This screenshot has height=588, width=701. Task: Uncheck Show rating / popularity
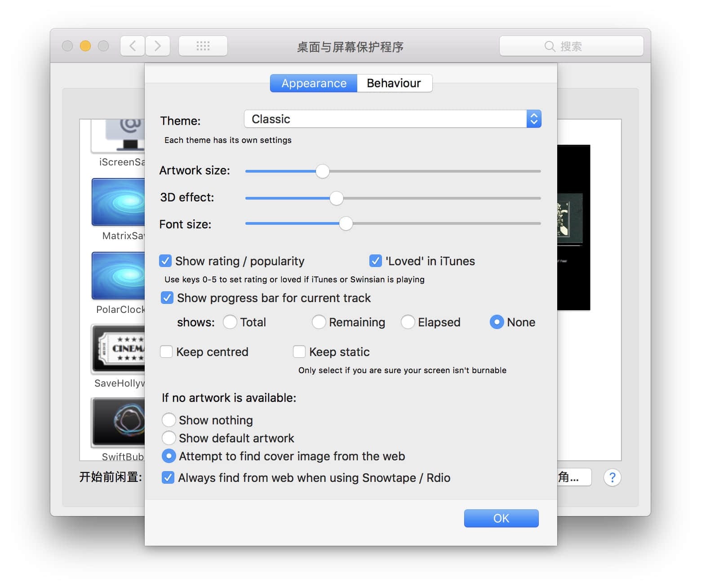(165, 261)
